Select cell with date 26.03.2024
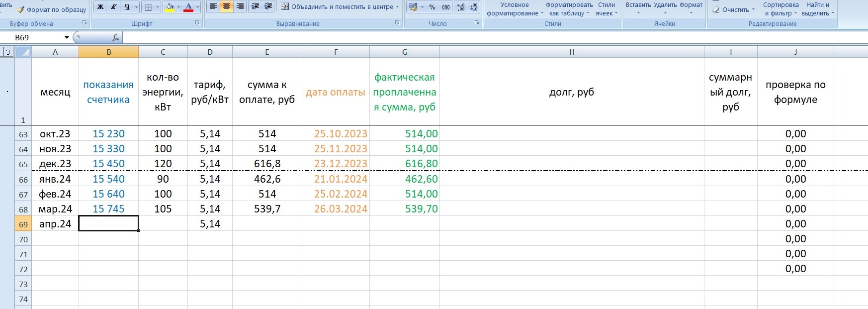868x309 pixels. (336, 209)
